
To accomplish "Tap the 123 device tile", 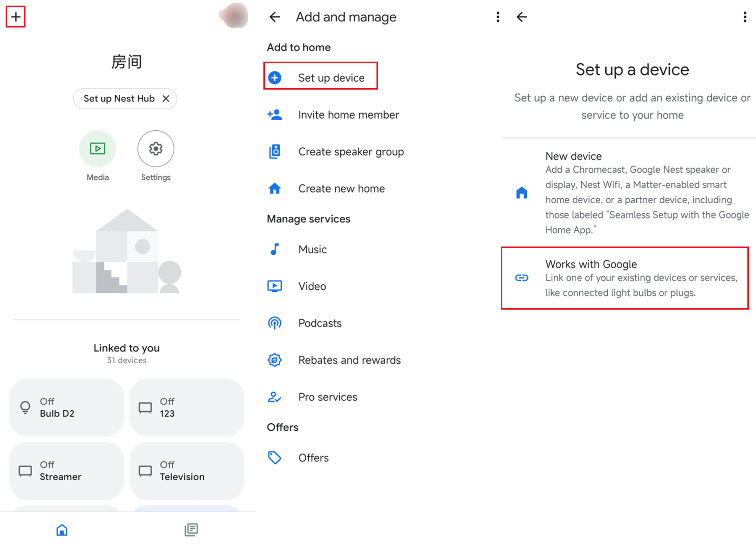I will [186, 407].
